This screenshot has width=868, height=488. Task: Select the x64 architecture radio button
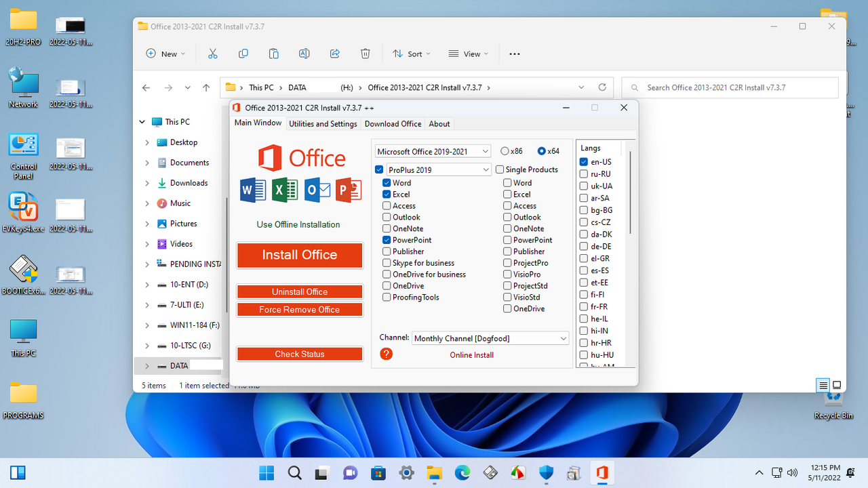coord(541,151)
